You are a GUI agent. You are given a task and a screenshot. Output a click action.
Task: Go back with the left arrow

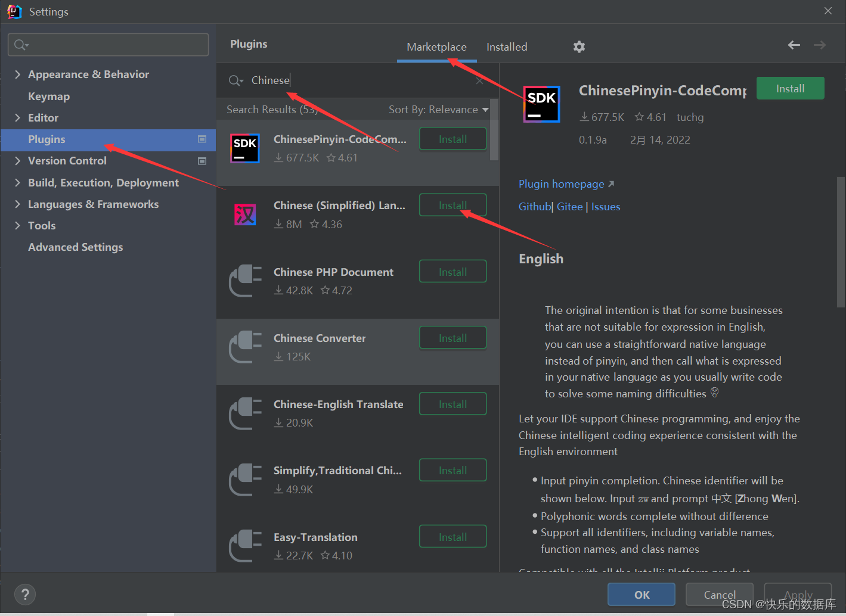coord(794,45)
